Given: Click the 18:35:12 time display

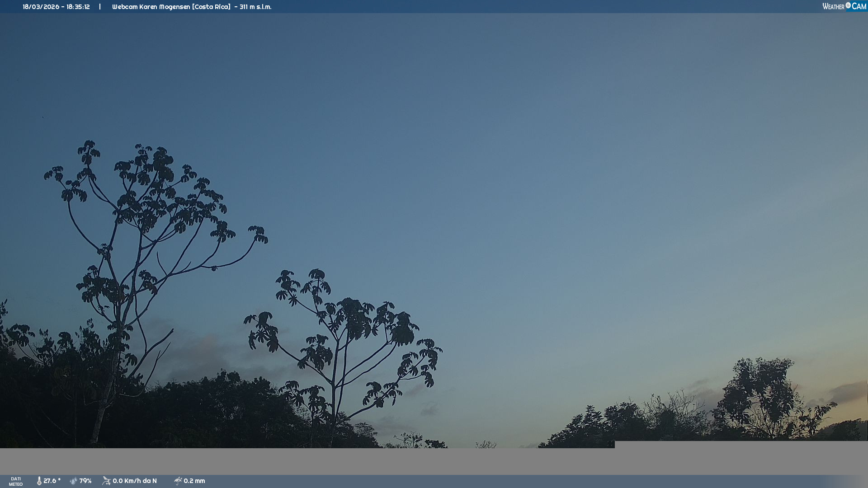Looking at the screenshot, I should (x=78, y=7).
